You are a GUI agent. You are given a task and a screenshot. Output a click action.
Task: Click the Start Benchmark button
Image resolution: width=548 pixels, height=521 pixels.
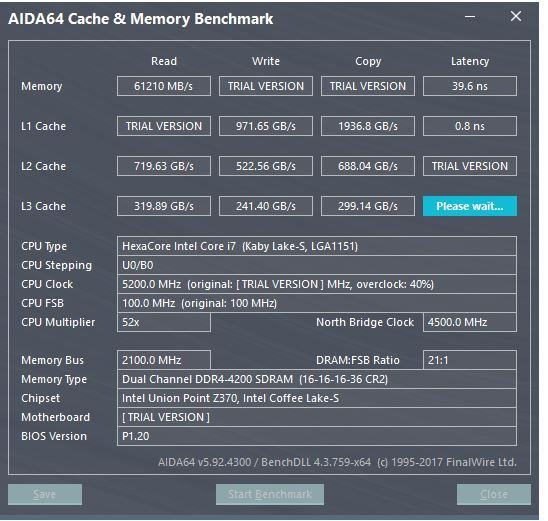tap(269, 494)
